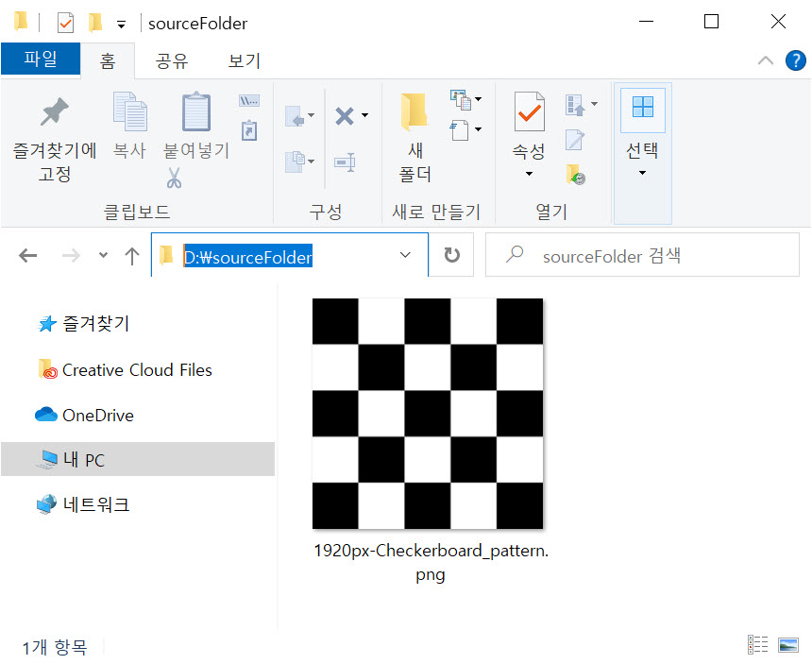The width and height of the screenshot is (812, 664).
Task: Go forward with the right arrow
Action: coord(71,255)
